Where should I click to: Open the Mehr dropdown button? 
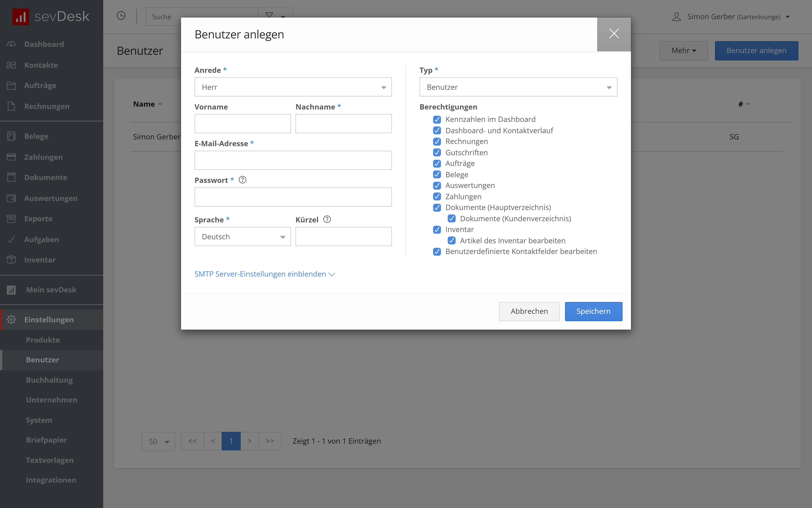coord(683,51)
